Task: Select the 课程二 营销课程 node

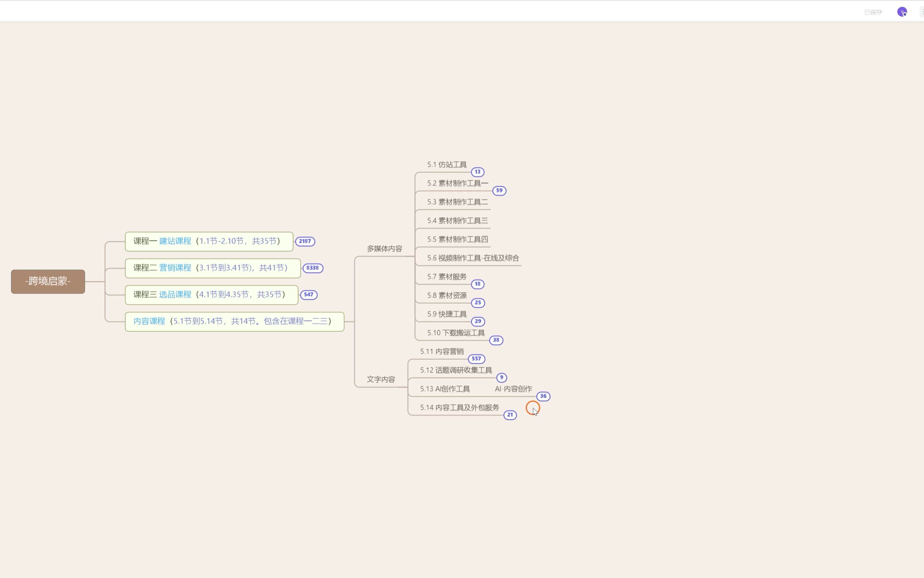Action: tap(213, 268)
